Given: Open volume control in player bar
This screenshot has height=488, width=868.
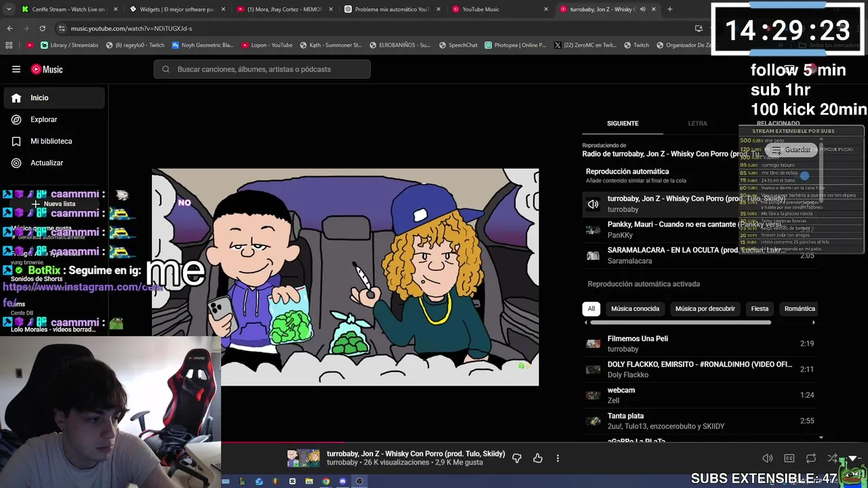Looking at the screenshot, I should 767,458.
